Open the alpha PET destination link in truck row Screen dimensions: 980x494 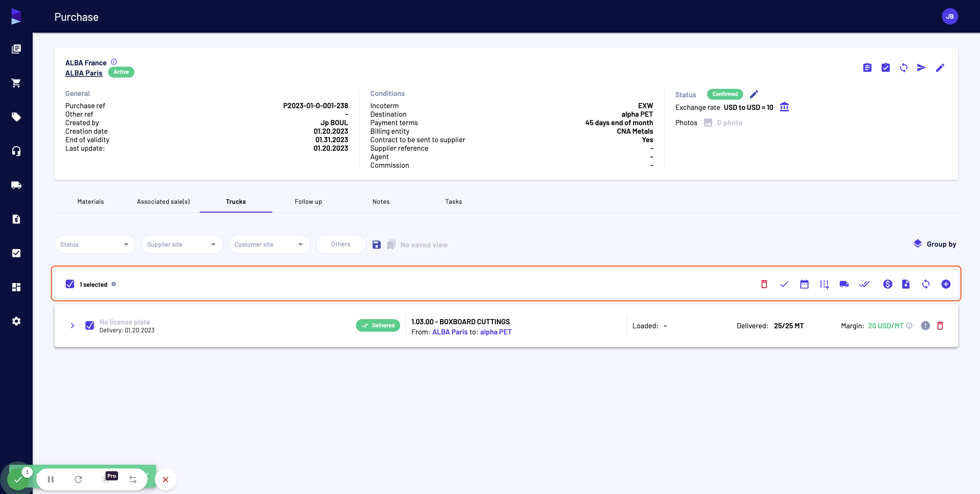click(496, 332)
